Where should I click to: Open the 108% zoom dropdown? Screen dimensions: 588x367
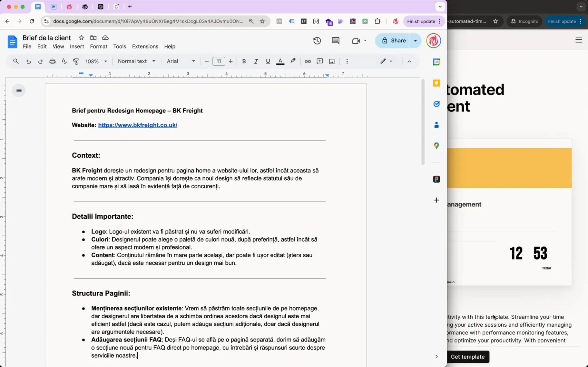point(96,62)
